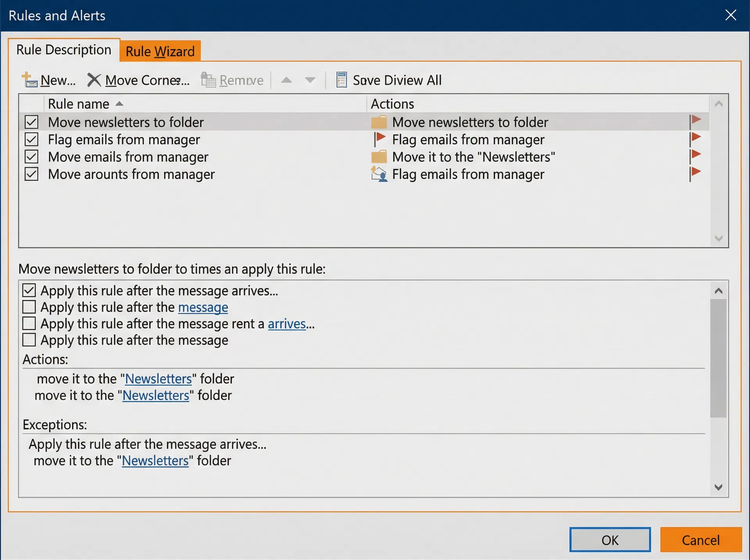Image resolution: width=750 pixels, height=560 pixels.
Task: Move the selected rule up with the up-arrow icon
Action: [286, 80]
